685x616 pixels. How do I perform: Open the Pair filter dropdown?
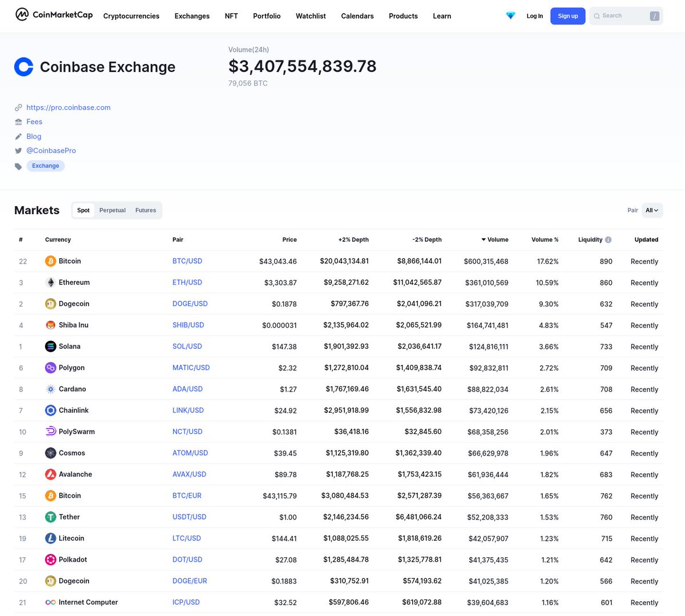tap(651, 210)
